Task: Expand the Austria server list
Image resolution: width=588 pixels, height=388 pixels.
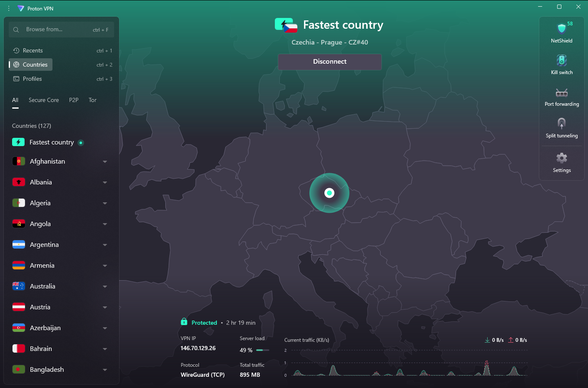Action: pos(105,307)
